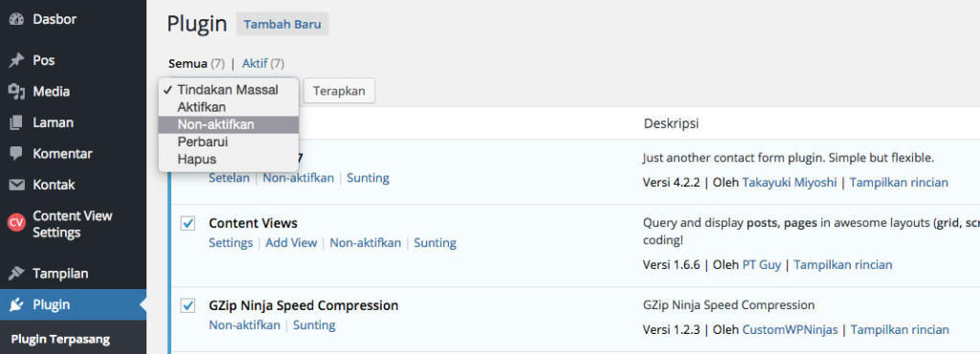Click the Tampilan paintbrush icon
The width and height of the screenshot is (980, 354).
(16, 274)
